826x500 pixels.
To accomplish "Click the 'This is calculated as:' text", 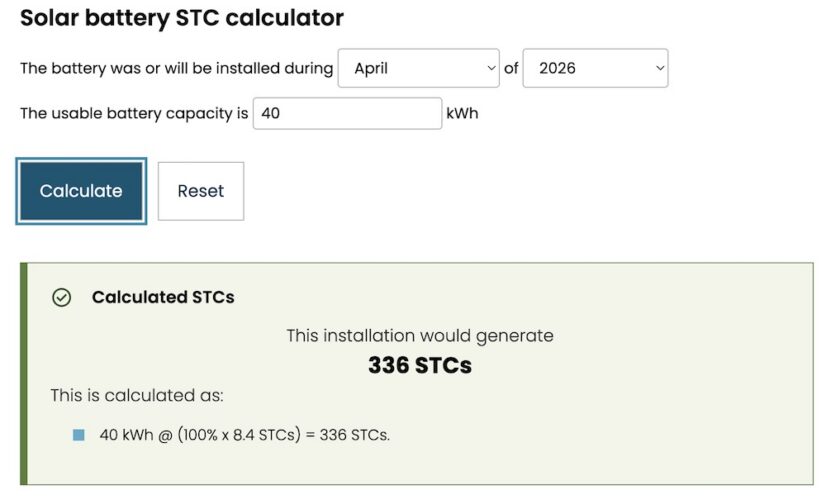I will [137, 396].
